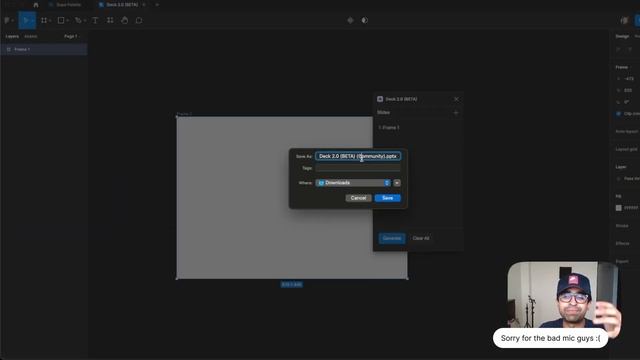Click the frame dimensions badge below canvas

291,284
